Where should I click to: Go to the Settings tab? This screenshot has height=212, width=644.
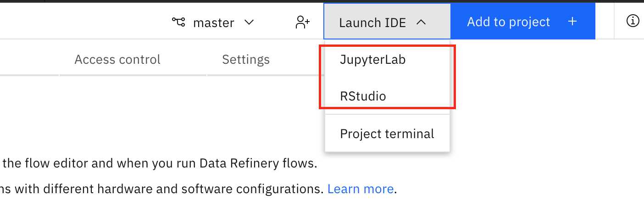[246, 59]
